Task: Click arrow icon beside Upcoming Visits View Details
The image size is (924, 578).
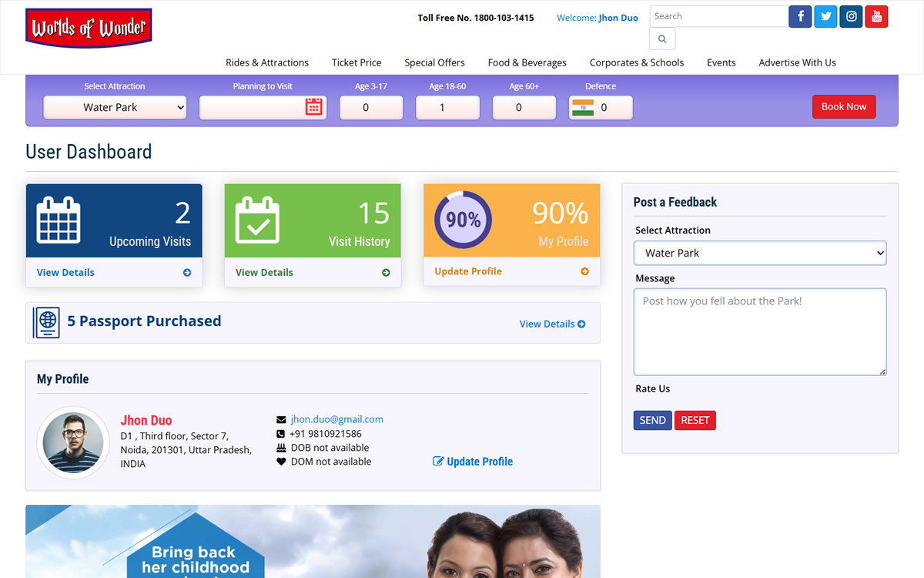Action: click(x=187, y=273)
